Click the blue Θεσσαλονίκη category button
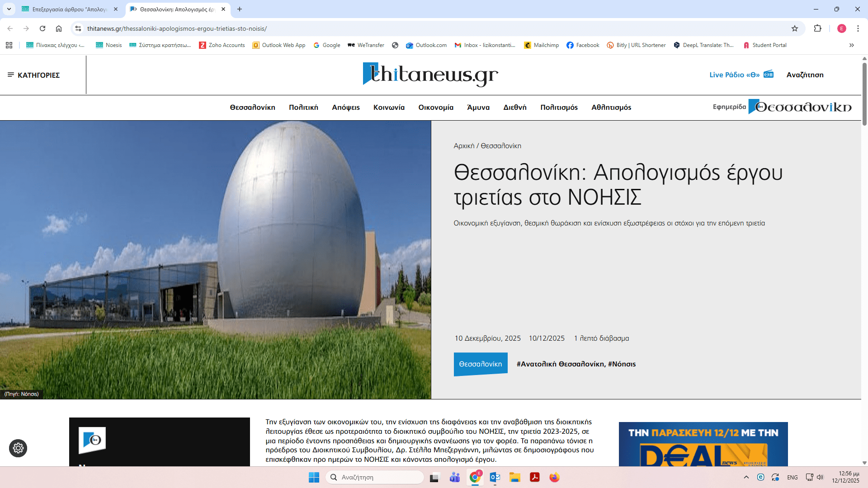 point(480,364)
